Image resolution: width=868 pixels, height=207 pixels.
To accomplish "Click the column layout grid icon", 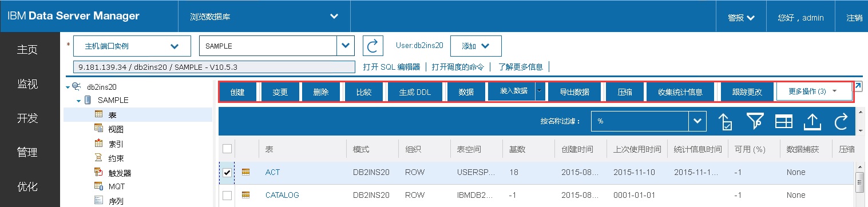I will coord(784,121).
